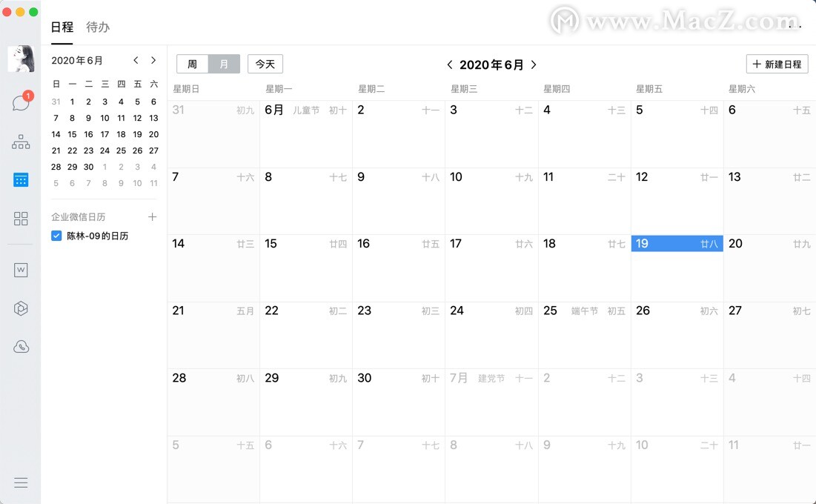Click the 企业微信日历 section label

78,216
